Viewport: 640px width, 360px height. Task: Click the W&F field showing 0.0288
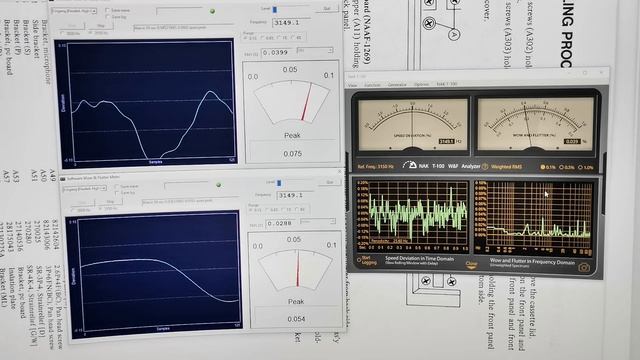click(x=281, y=223)
